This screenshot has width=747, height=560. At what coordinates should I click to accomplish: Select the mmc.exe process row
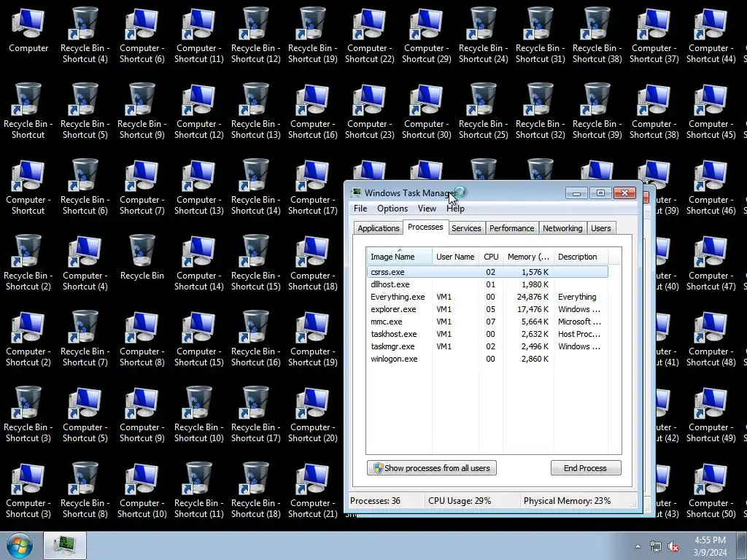[487, 322]
